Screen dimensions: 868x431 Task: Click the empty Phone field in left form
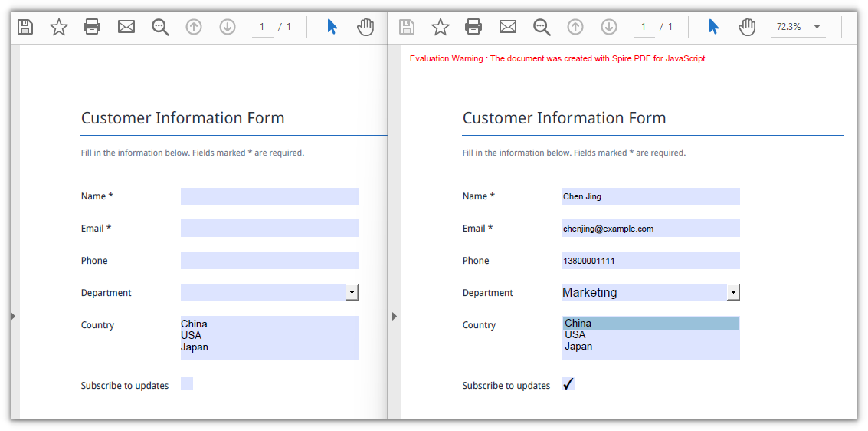click(270, 261)
